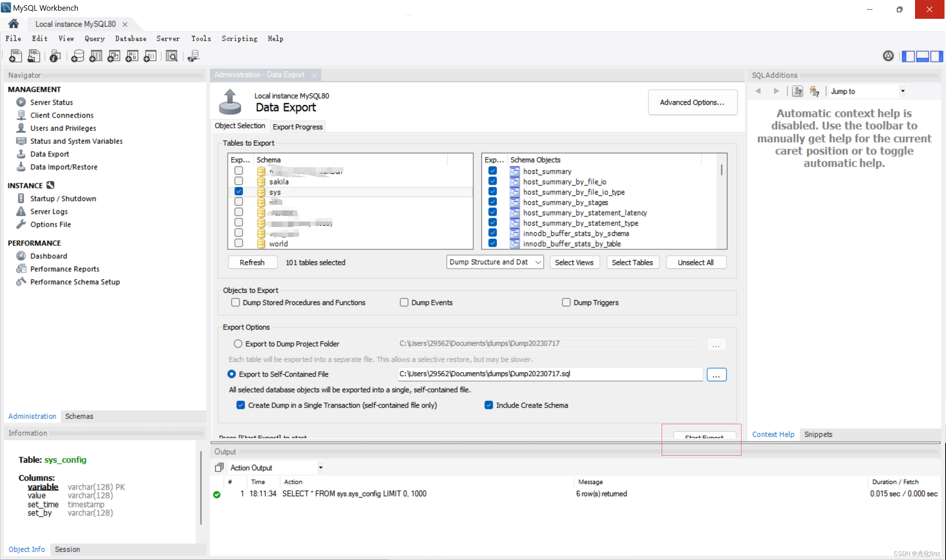Open Workbench preferences gear icon

point(888,56)
